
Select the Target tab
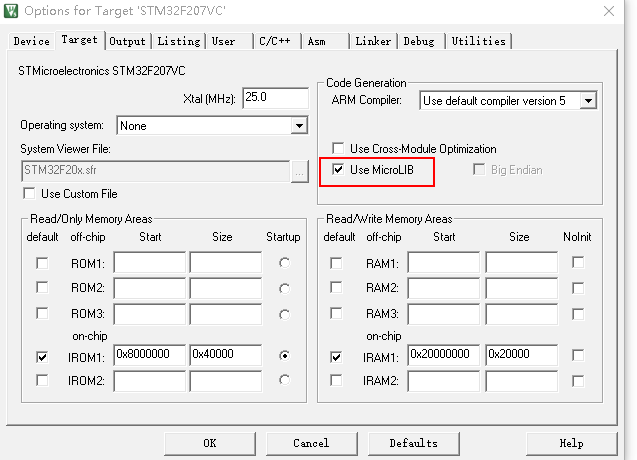[80, 40]
